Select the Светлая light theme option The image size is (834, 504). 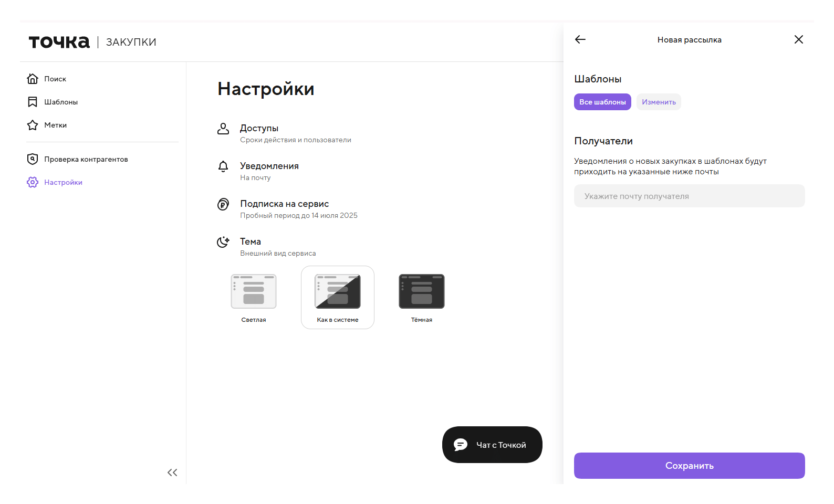(254, 297)
